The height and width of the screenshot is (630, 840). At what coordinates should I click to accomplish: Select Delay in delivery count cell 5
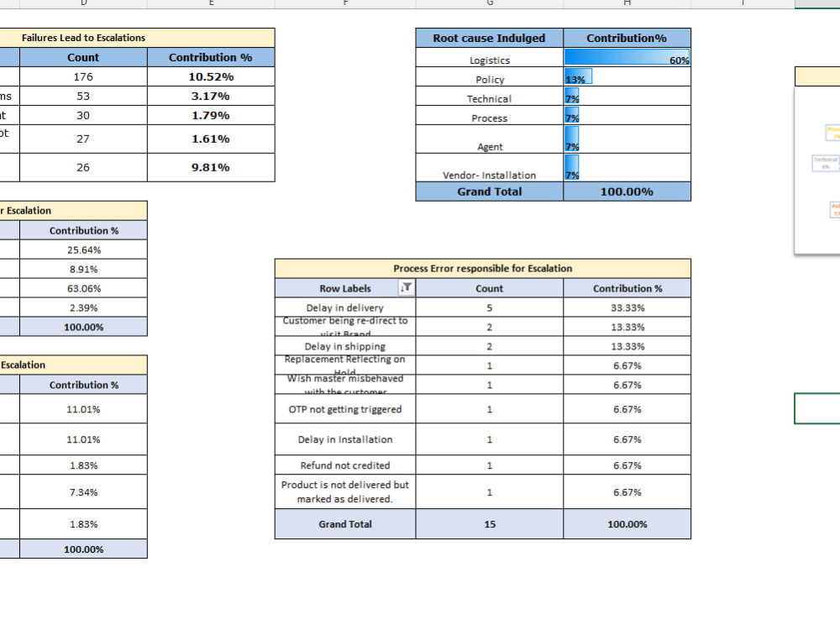click(x=489, y=307)
